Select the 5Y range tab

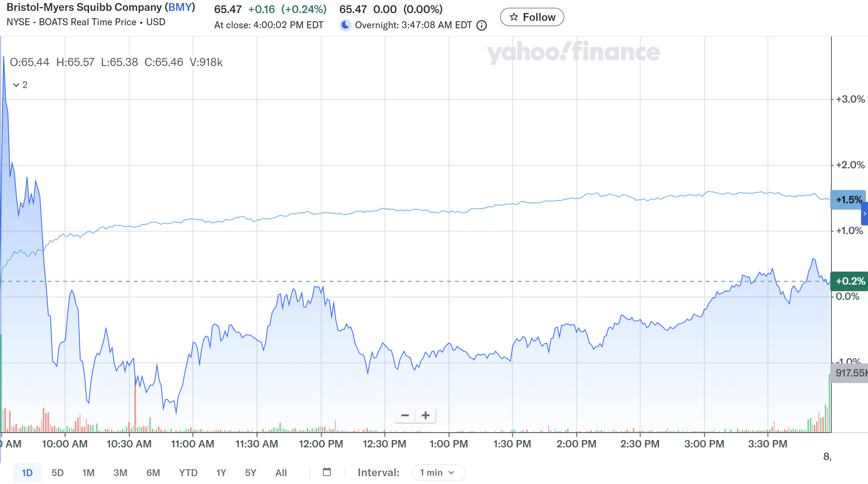click(251, 473)
